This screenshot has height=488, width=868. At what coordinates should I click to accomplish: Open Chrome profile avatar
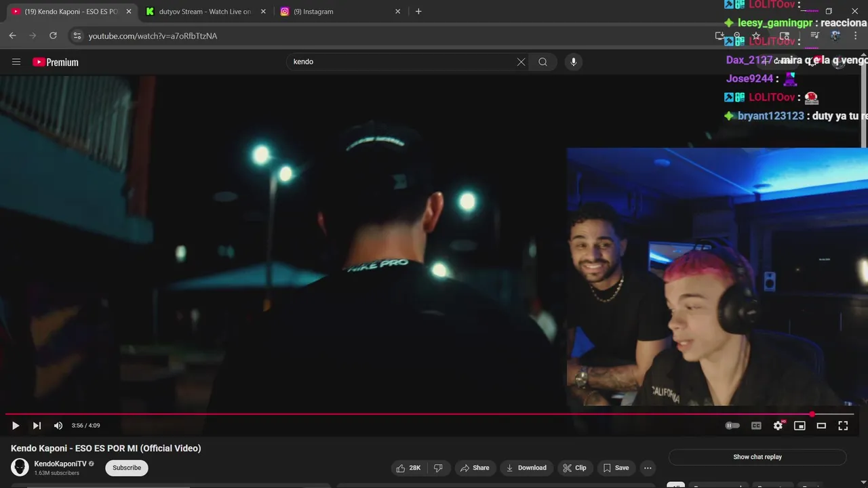click(835, 36)
